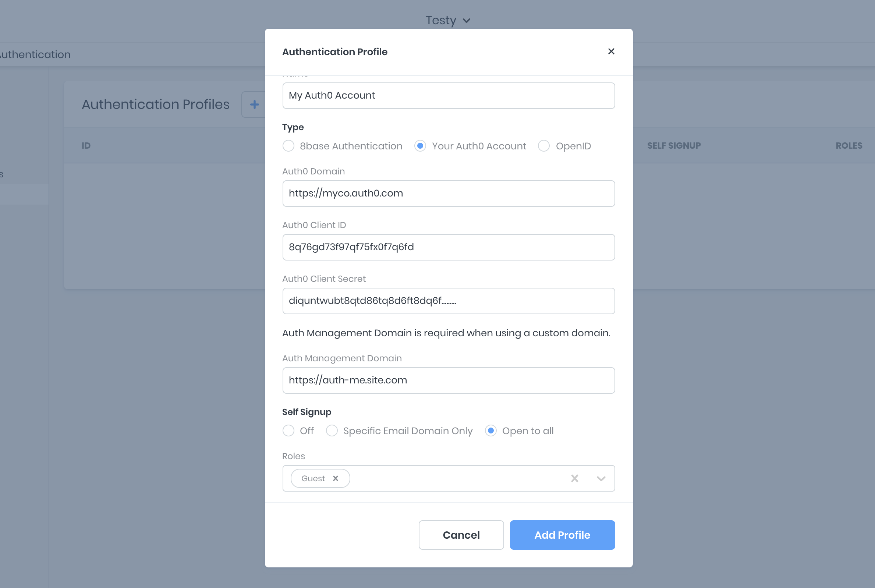Clear all selected roles

click(574, 478)
